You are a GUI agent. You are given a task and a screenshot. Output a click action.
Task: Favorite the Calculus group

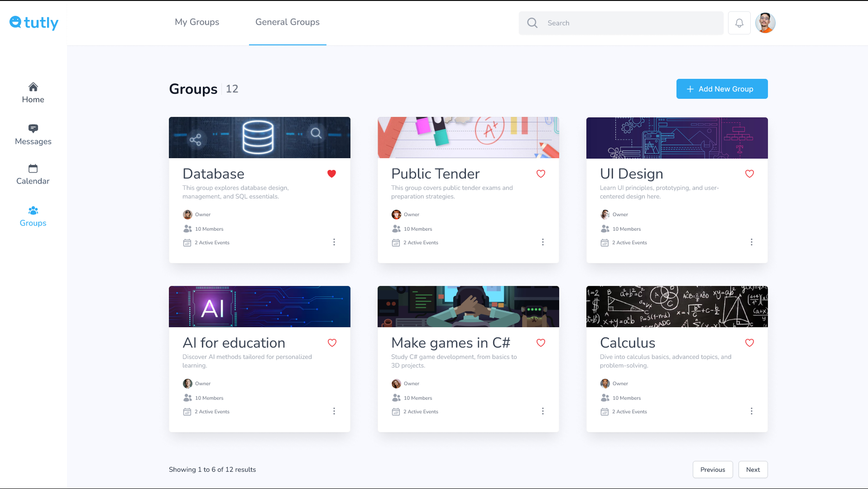[749, 343]
